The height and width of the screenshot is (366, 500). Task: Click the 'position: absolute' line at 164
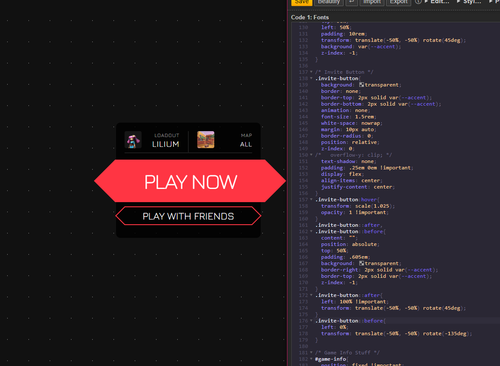350,244
